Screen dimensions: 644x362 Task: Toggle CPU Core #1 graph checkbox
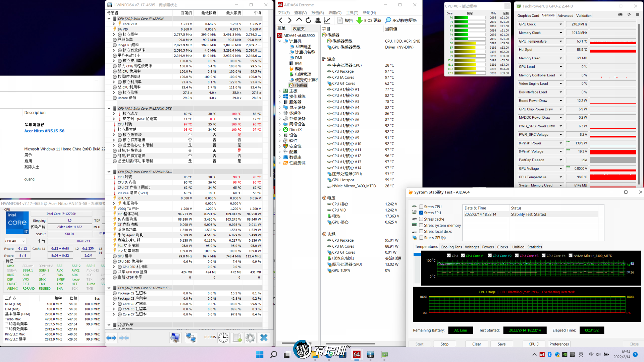click(463, 256)
